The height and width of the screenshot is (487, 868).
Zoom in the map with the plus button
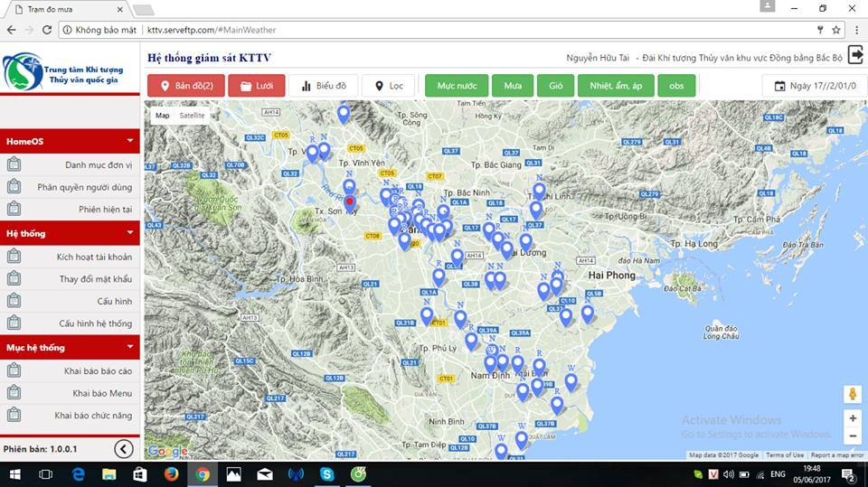[852, 418]
